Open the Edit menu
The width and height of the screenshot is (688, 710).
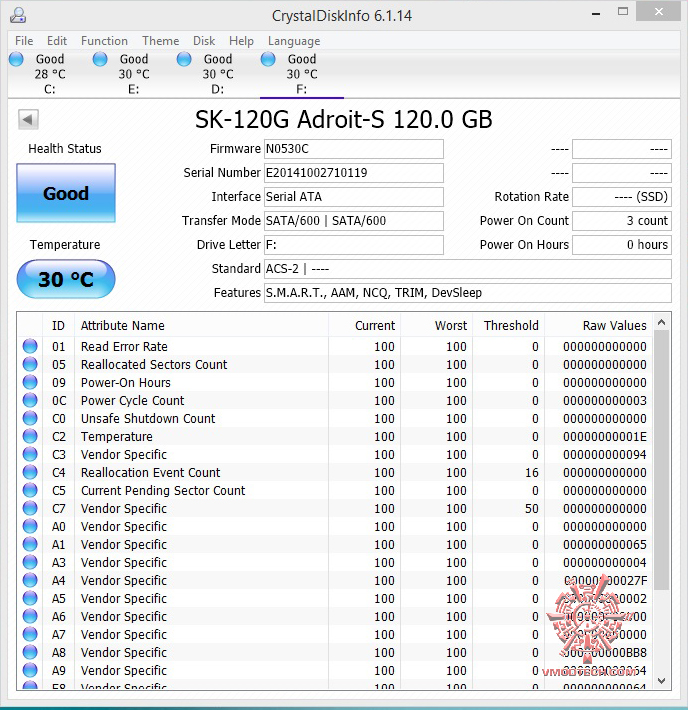tap(57, 41)
